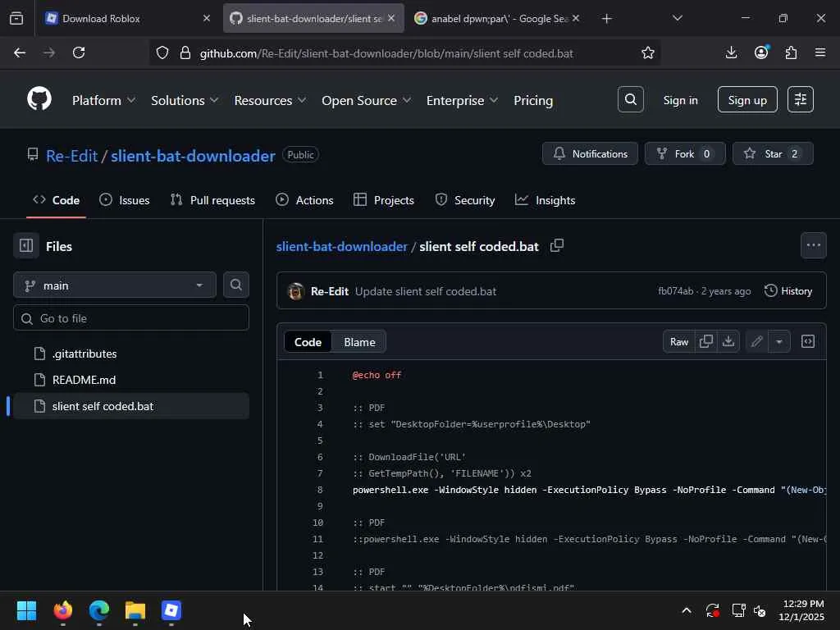Open the appearance settings sliders icon
This screenshot has height=630, width=840.
point(801,99)
